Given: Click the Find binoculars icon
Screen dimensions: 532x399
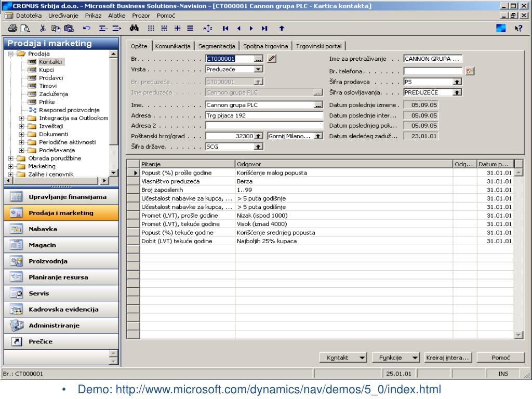Looking at the screenshot, I should coord(134,29).
